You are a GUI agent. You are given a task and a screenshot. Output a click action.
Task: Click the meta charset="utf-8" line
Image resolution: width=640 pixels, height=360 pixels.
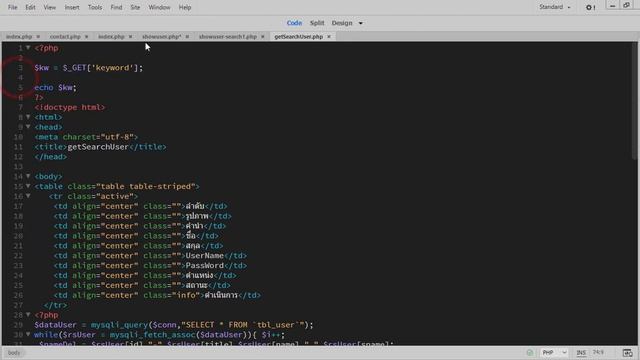tap(86, 137)
